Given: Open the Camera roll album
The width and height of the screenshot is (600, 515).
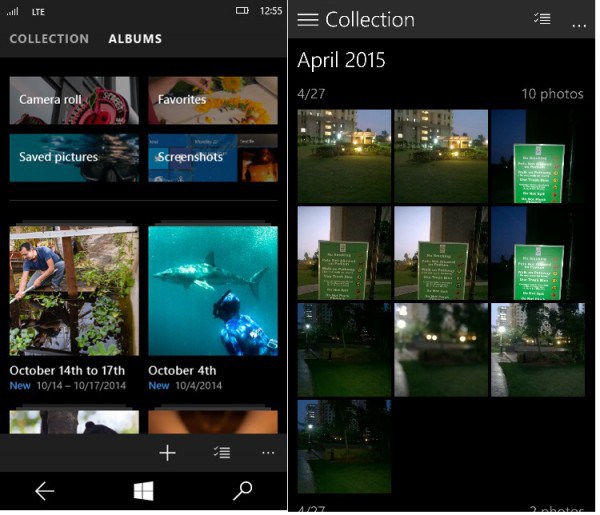Looking at the screenshot, I should 74,100.
